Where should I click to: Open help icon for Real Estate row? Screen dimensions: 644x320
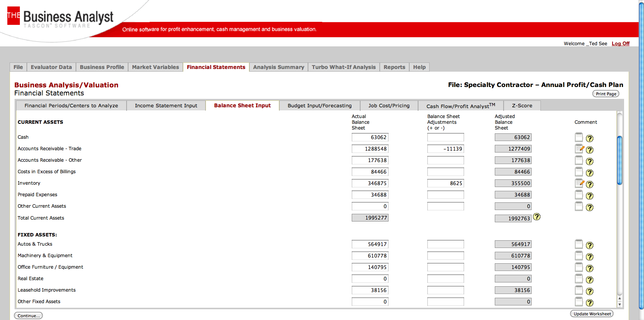pos(590,280)
